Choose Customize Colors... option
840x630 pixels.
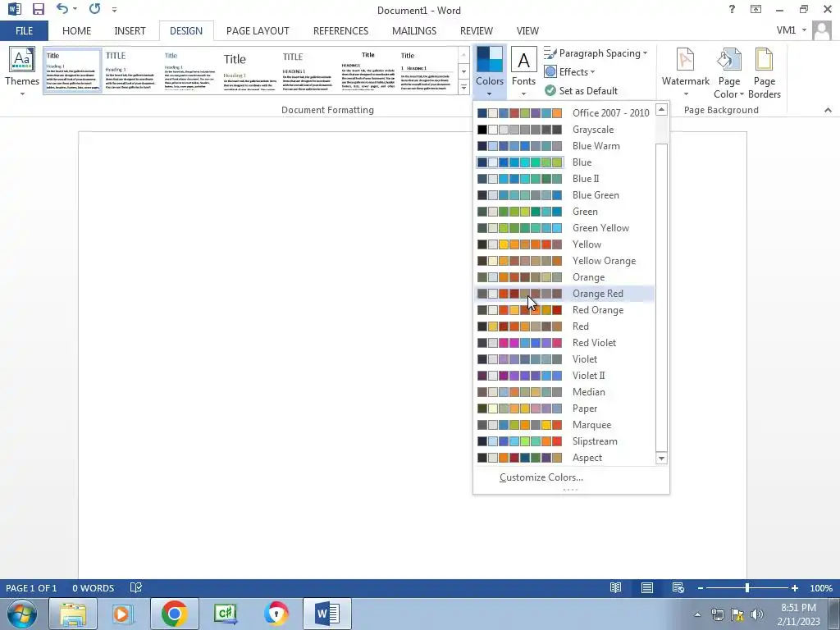(541, 477)
